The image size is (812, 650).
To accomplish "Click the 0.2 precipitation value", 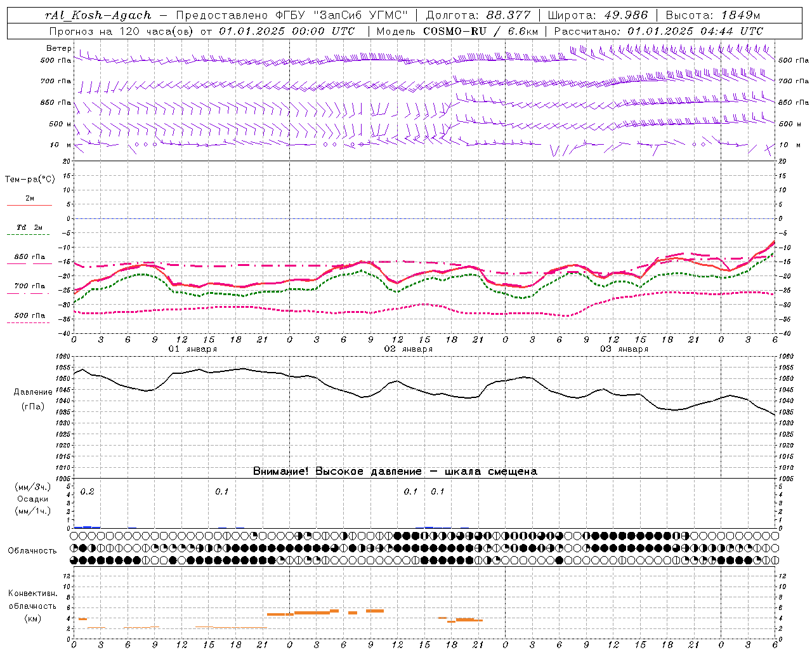I will (x=88, y=492).
